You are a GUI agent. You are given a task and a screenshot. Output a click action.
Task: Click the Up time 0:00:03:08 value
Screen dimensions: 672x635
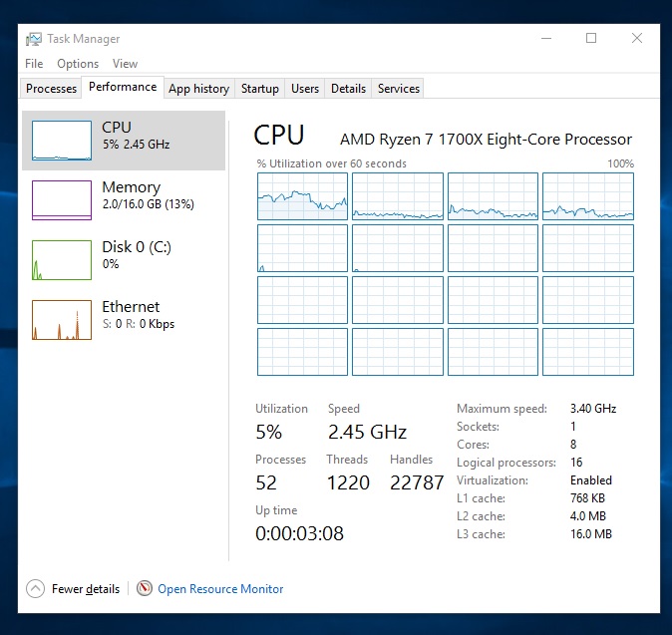coord(299,533)
